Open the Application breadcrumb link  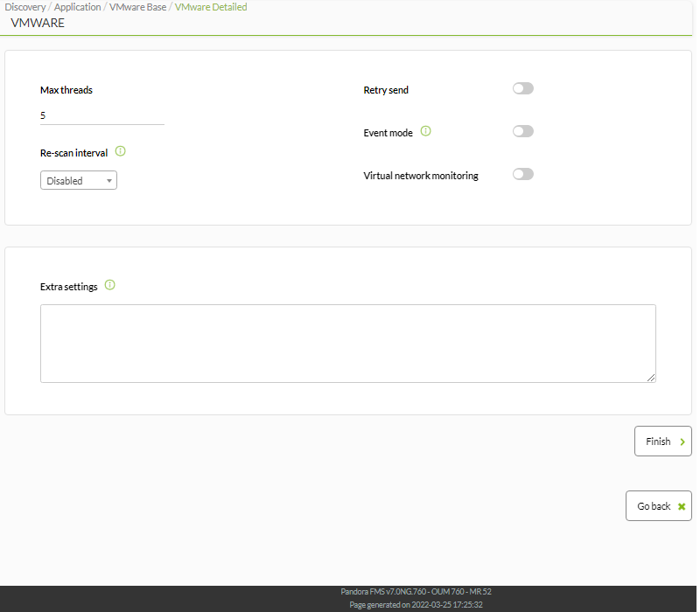[x=77, y=7]
